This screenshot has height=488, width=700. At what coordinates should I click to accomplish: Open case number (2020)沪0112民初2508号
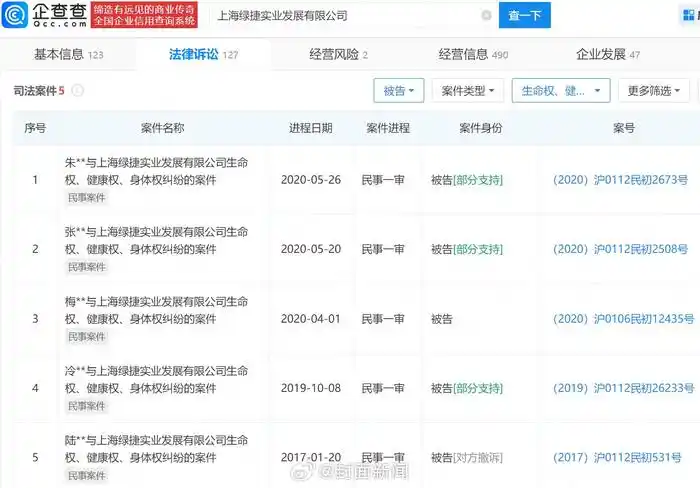pos(620,249)
